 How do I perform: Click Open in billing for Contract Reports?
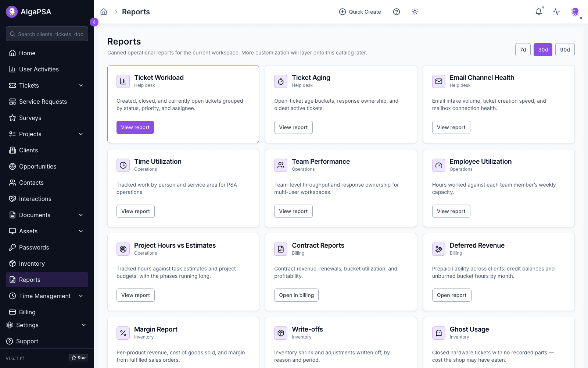(x=296, y=295)
